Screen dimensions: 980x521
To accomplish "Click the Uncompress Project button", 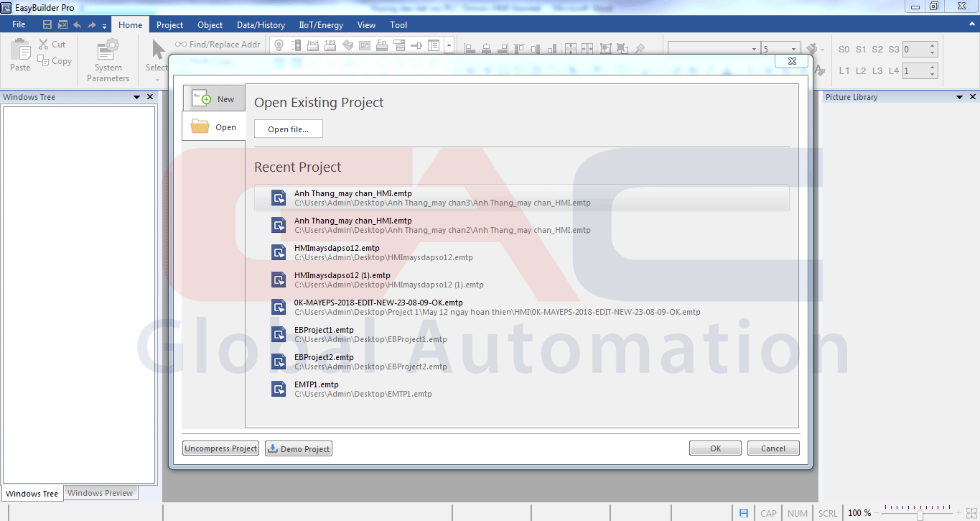I will (x=221, y=448).
